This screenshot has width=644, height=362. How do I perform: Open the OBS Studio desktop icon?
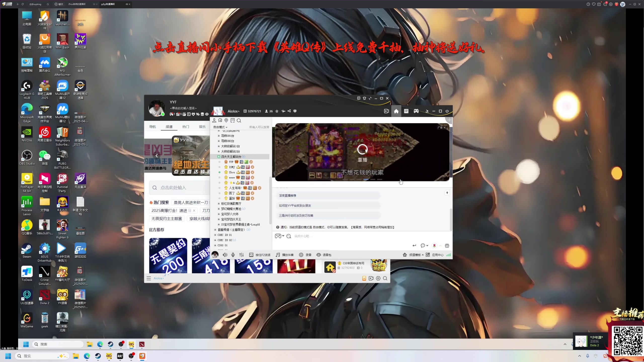pyautogui.click(x=27, y=158)
